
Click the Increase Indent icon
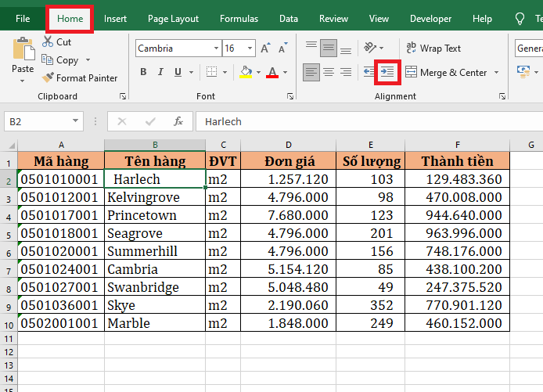click(x=387, y=73)
